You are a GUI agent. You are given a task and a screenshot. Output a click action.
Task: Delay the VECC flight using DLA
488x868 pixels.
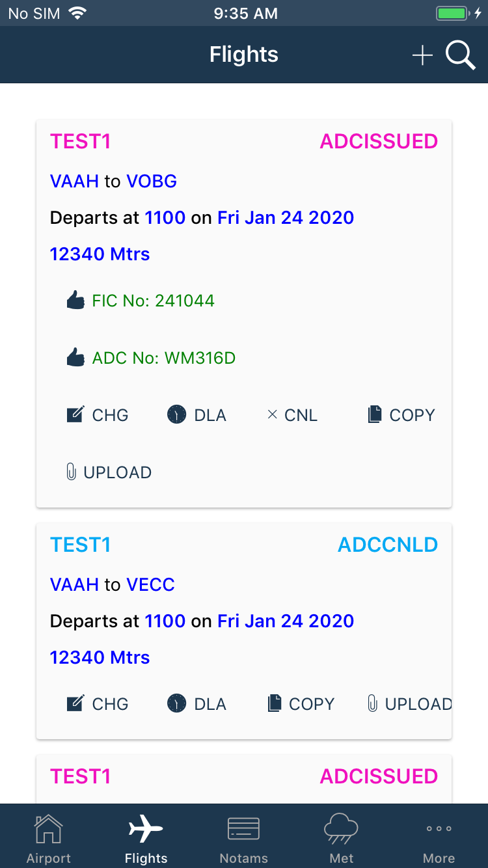click(x=197, y=704)
